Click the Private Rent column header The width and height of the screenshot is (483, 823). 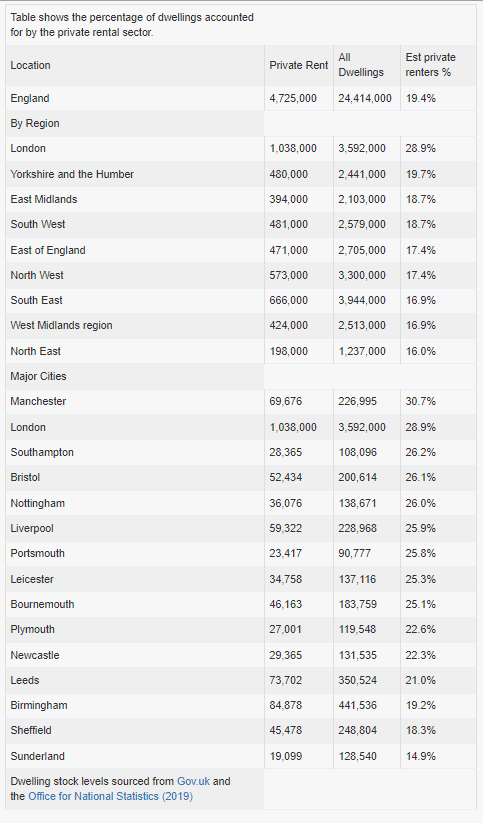coord(299,65)
